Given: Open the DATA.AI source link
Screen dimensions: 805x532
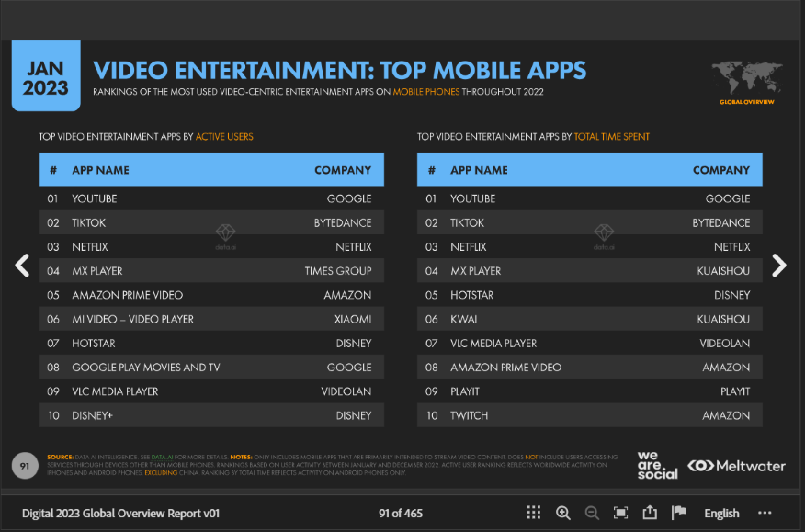Looking at the screenshot, I should point(162,457).
